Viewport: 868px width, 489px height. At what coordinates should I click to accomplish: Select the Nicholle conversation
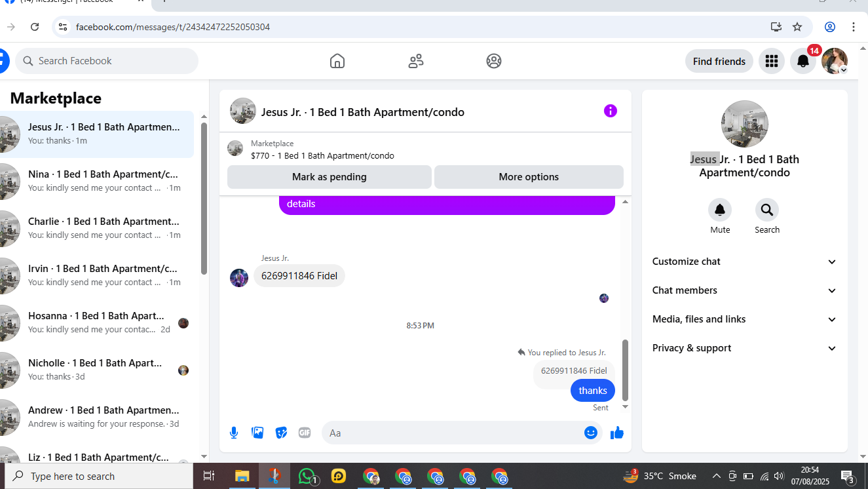click(x=97, y=370)
